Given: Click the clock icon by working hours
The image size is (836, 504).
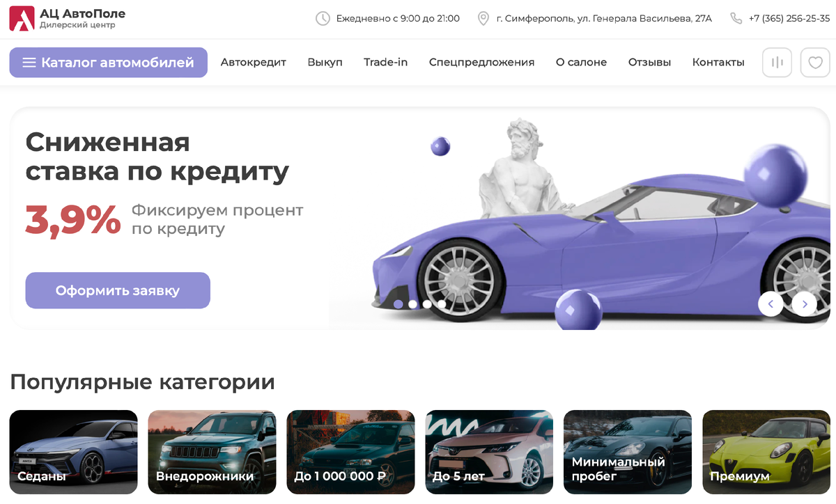Looking at the screenshot, I should (x=323, y=19).
